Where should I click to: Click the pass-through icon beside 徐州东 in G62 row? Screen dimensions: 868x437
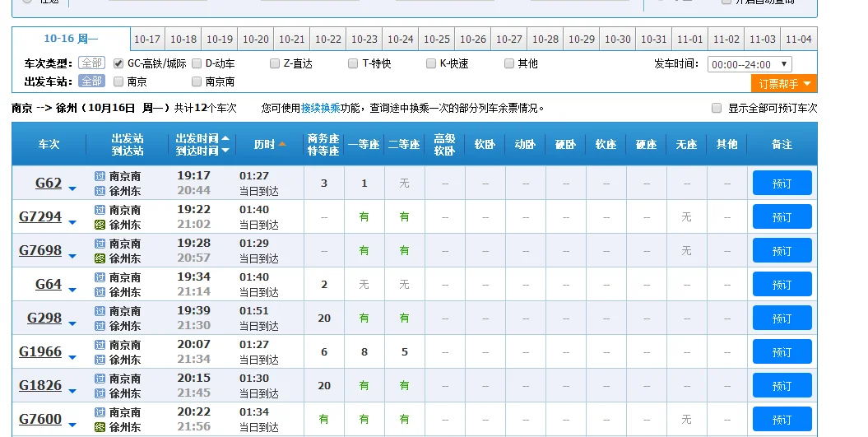(x=100, y=191)
